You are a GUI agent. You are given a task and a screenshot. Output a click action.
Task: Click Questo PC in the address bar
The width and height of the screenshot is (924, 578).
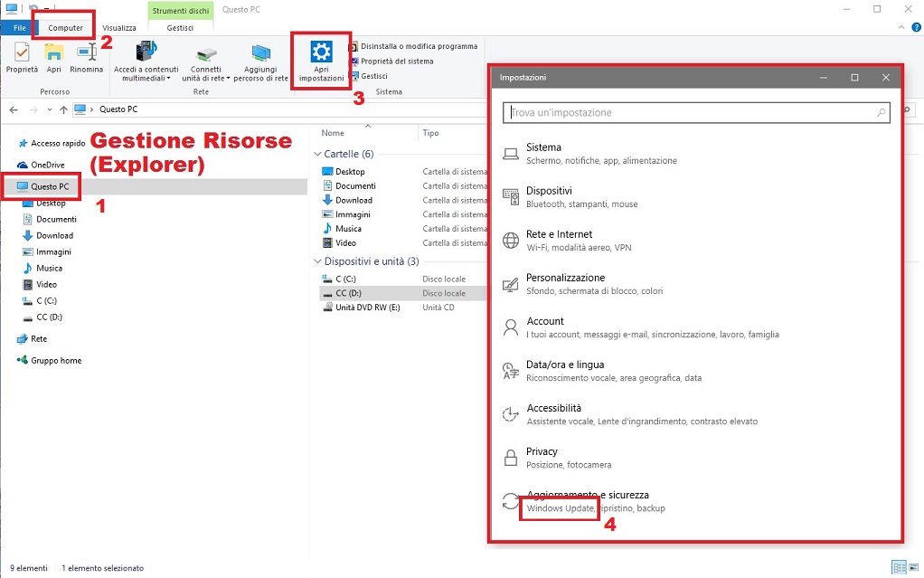tap(118, 109)
